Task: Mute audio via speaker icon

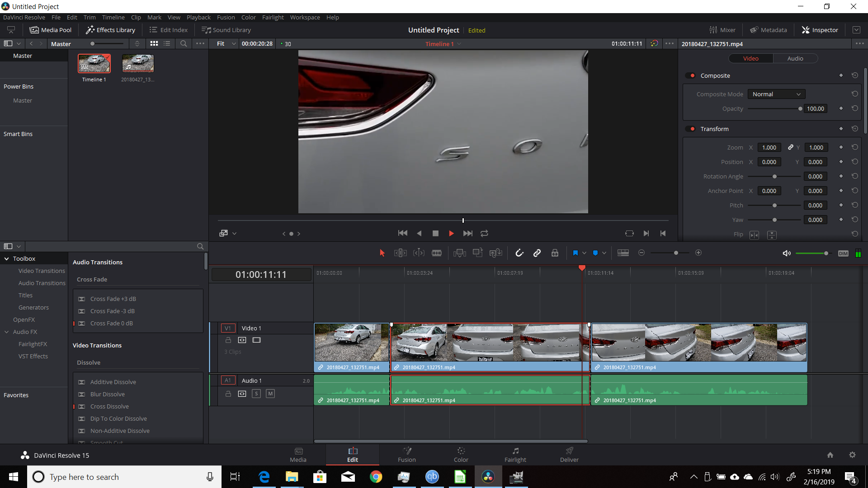Action: click(x=787, y=253)
